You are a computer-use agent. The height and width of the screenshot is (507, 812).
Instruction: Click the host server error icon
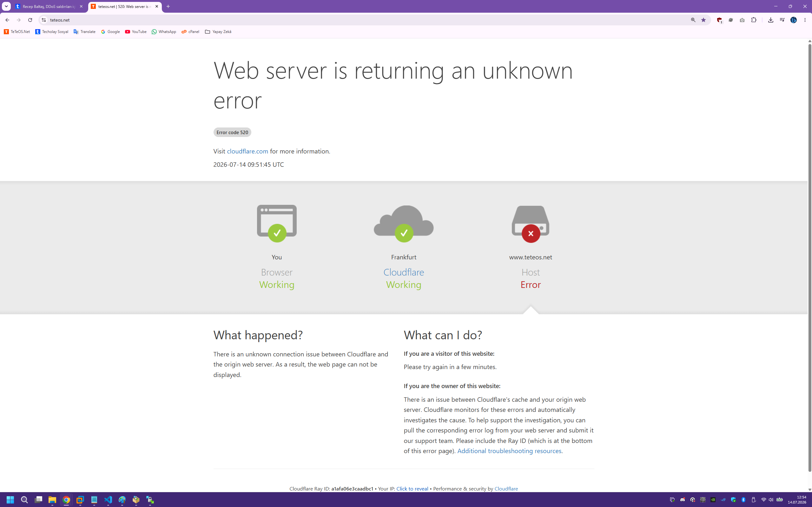[531, 224]
